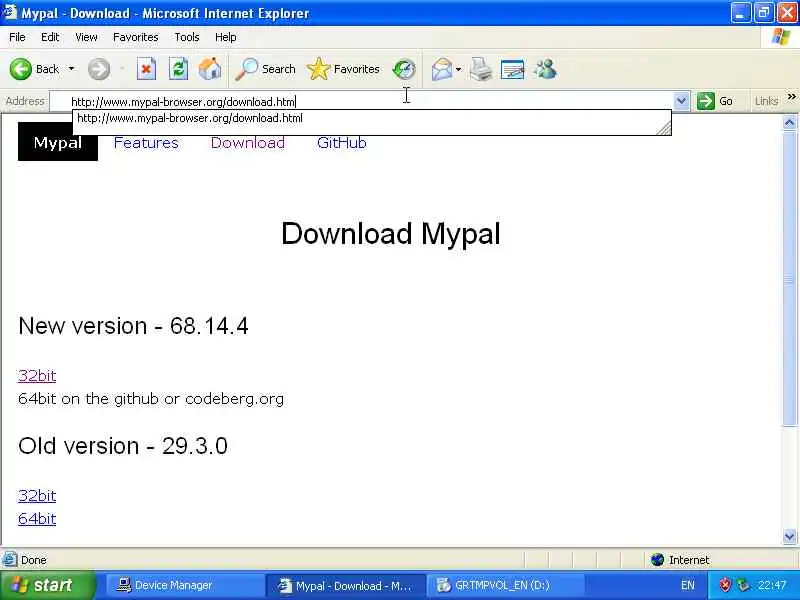This screenshot has width=800, height=600.
Task: Expand the Mail dropdown arrow
Action: click(458, 69)
